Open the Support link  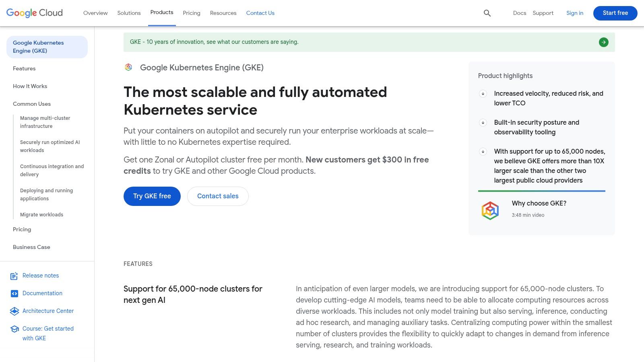coord(543,13)
